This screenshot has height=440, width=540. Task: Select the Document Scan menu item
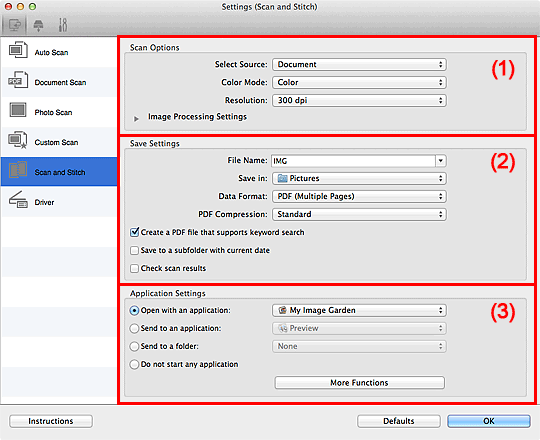point(59,82)
